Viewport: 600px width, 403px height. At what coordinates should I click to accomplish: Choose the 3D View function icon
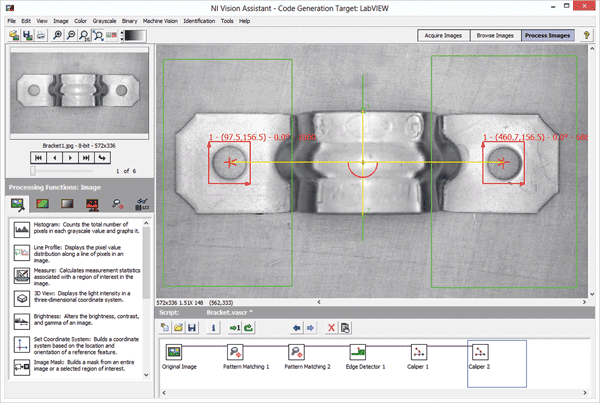click(x=22, y=299)
